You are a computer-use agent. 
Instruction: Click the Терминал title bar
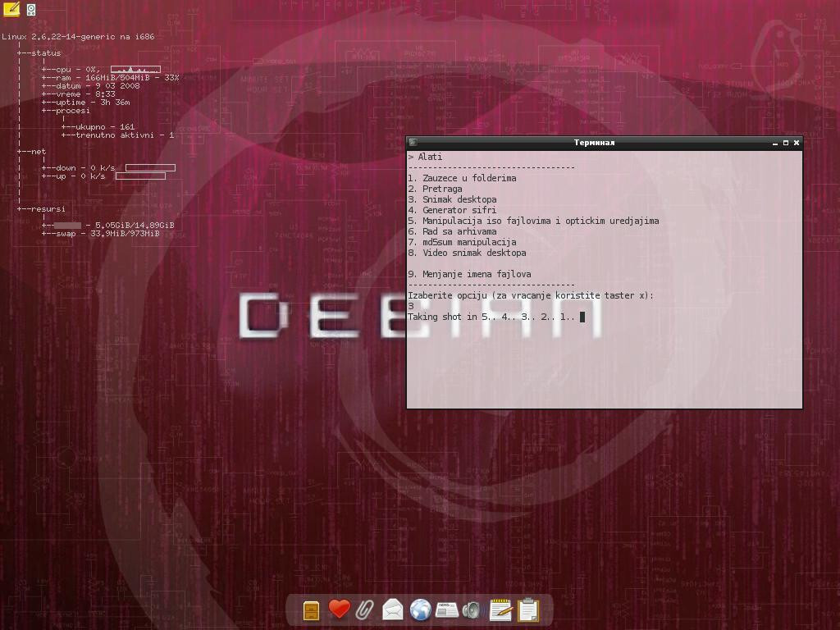tap(595, 142)
